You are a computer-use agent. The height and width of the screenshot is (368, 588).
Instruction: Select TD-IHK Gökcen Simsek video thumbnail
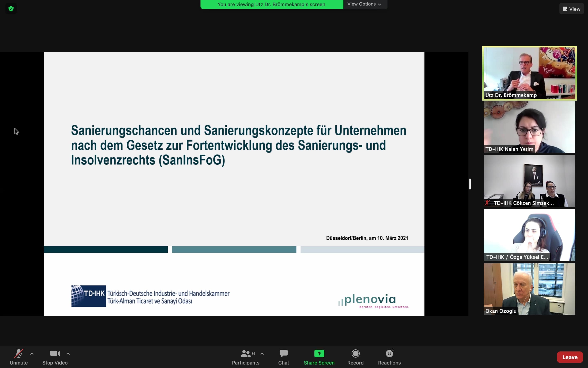click(x=529, y=181)
